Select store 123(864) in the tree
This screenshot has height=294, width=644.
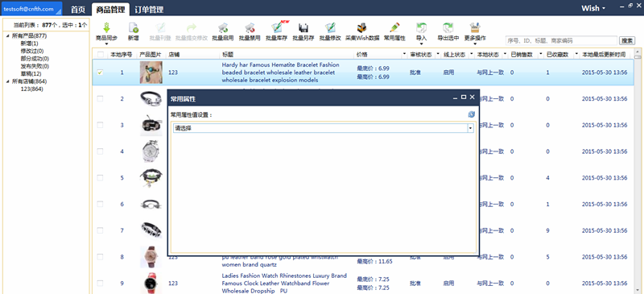point(32,89)
